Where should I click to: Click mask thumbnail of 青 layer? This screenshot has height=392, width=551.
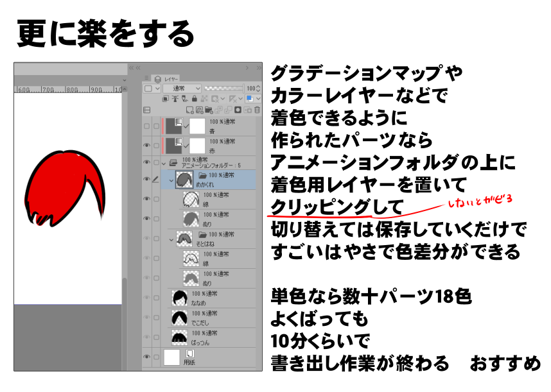point(197,126)
